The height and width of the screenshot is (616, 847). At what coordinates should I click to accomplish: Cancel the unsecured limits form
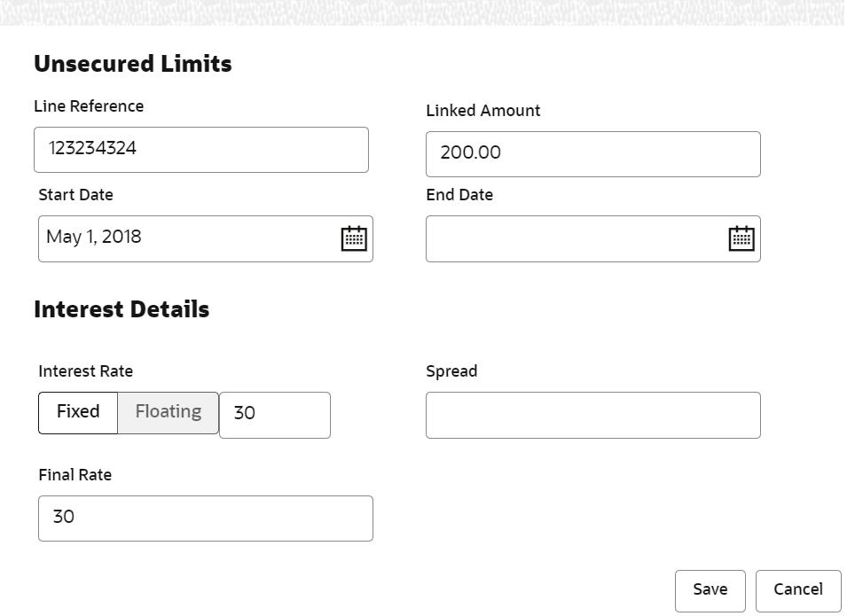click(798, 590)
